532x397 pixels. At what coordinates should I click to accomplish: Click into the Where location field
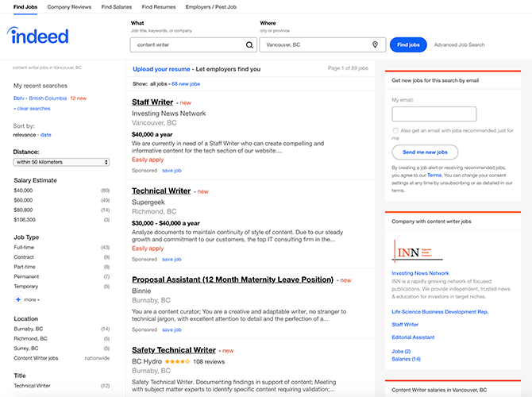[322, 44]
